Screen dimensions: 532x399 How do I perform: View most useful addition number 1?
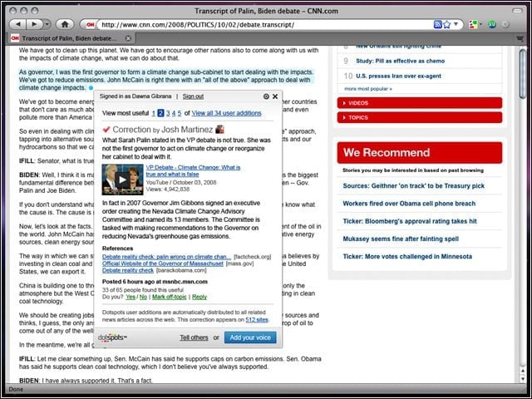(153, 113)
